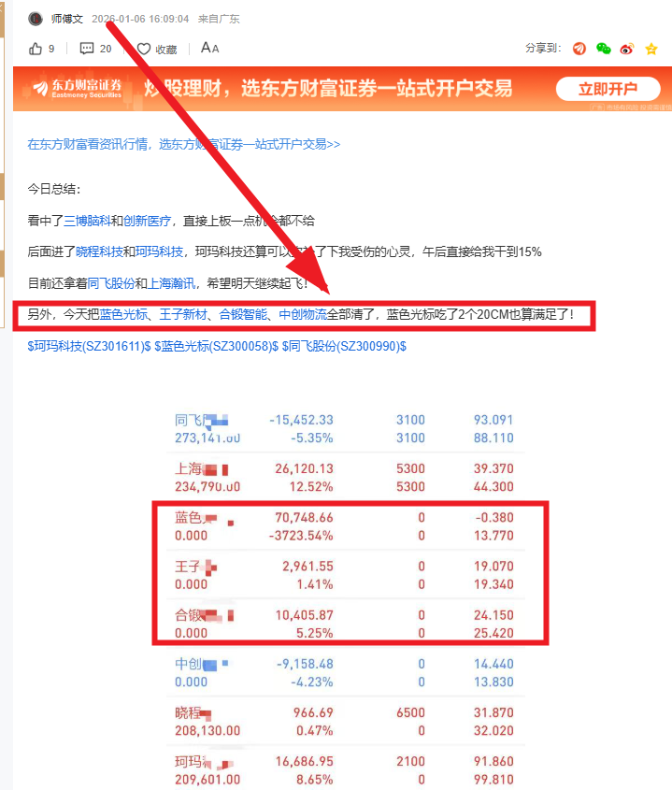Viewport: 672px width, 790px height.
Task: Open the comments icon showing 20
Action: (x=87, y=49)
